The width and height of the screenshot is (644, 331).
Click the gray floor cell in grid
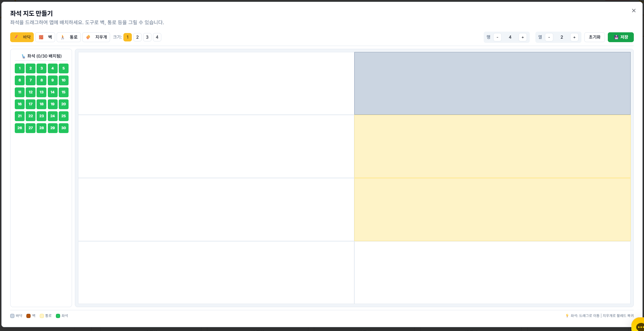click(x=492, y=84)
